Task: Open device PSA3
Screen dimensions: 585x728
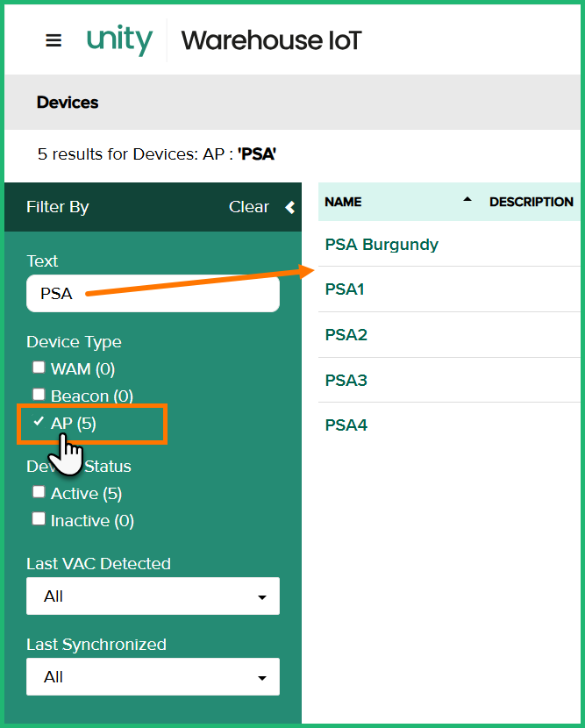Action: [346, 381]
